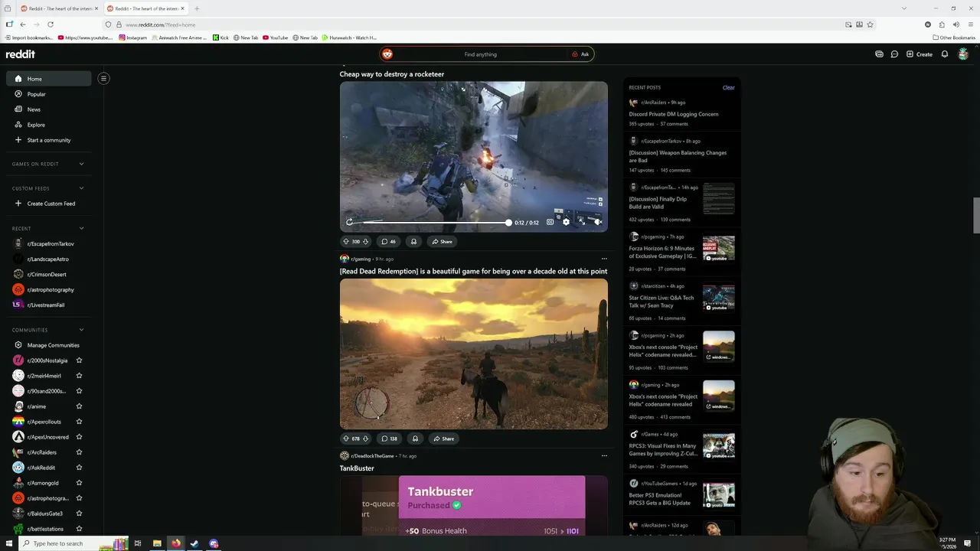This screenshot has height=551, width=980.
Task: Give award to the rocketeer post
Action: [x=413, y=242]
